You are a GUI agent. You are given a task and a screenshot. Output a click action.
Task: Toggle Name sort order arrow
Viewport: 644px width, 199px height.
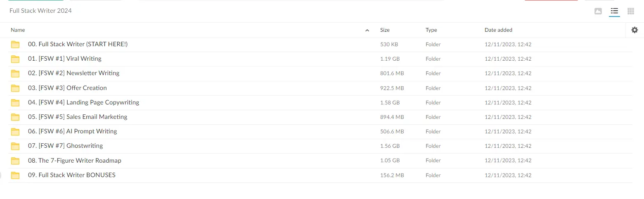tap(367, 30)
